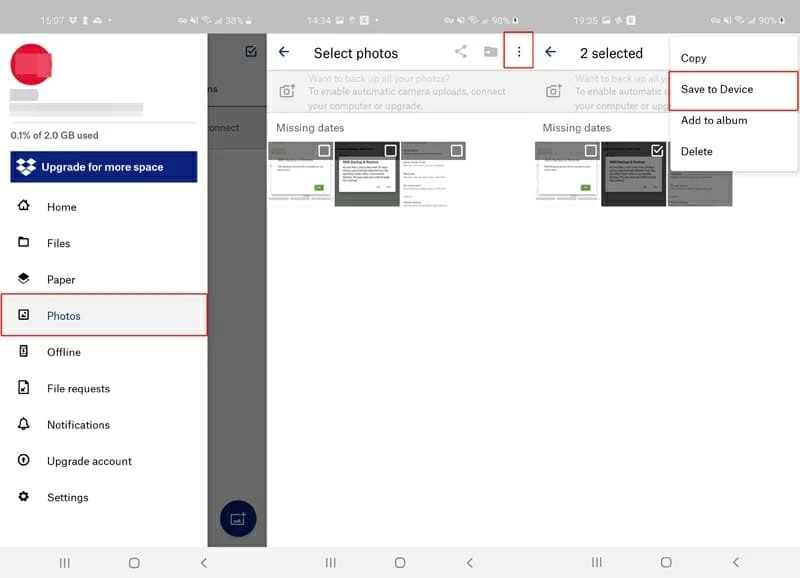The height and width of the screenshot is (578, 800).
Task: Open Offline files icon
Action: click(x=24, y=352)
